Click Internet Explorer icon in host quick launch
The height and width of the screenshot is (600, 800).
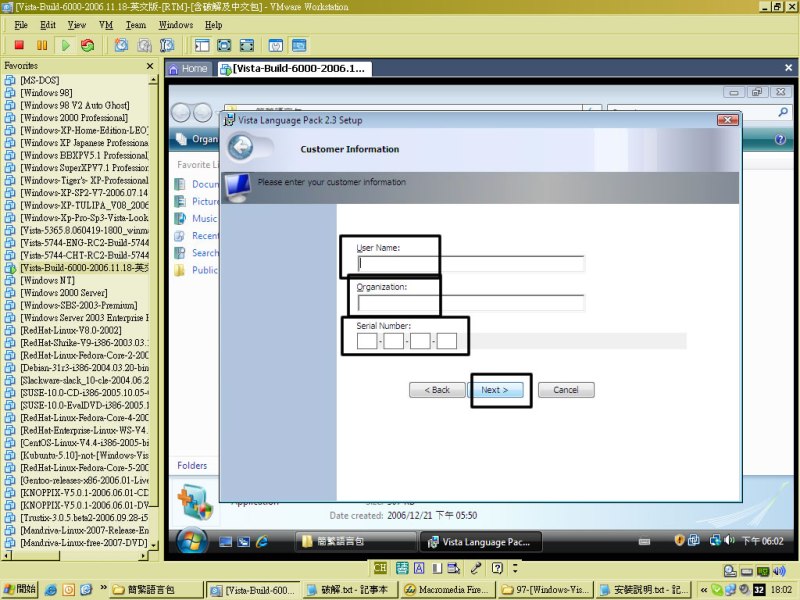click(x=51, y=590)
